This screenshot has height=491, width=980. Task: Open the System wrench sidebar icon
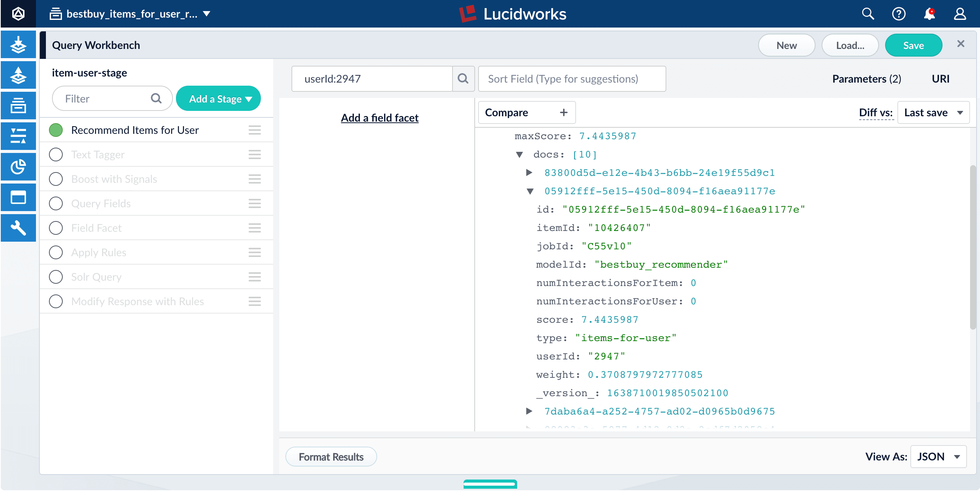(18, 228)
